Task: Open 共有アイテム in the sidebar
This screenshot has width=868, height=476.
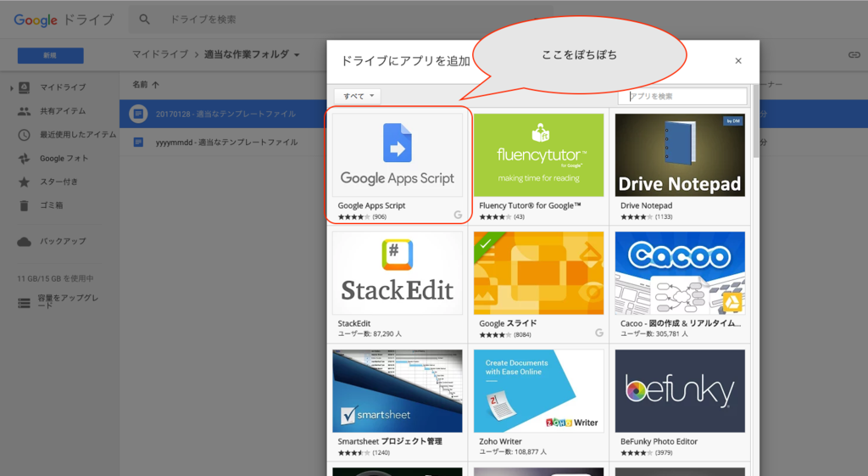Action: pyautogui.click(x=63, y=111)
